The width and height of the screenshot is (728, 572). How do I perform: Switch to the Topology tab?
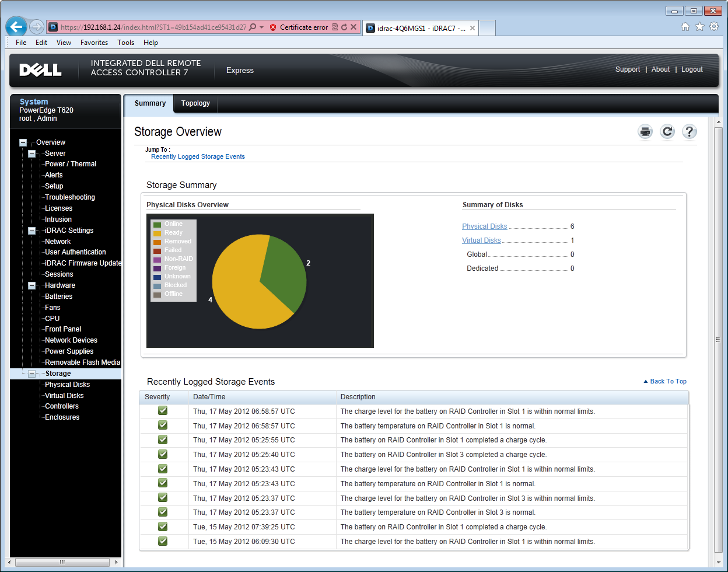click(x=195, y=103)
